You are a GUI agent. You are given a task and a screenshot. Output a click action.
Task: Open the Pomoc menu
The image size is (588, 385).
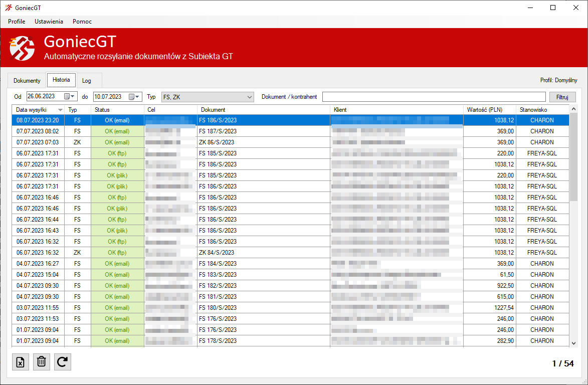pos(82,22)
